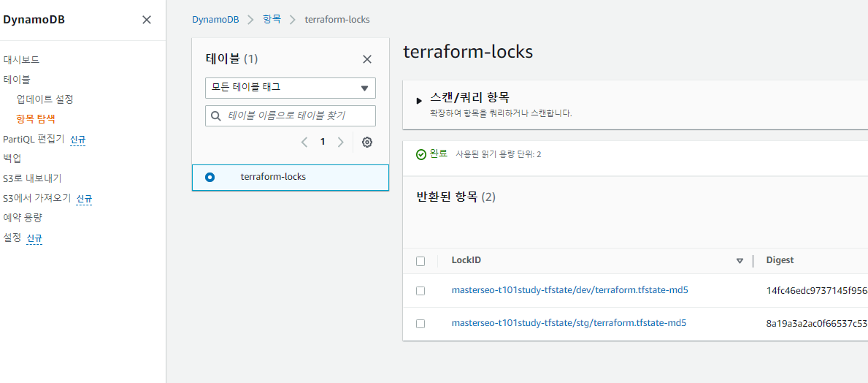
Task: Click the 신규 badge next to PartiQL 편집기
Action: click(x=78, y=139)
